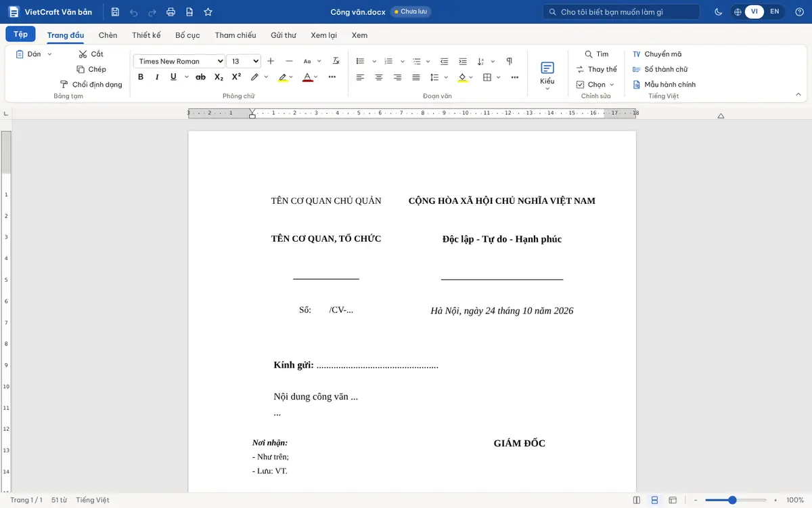Select the VI language option
The image size is (812, 508).
coord(754,12)
